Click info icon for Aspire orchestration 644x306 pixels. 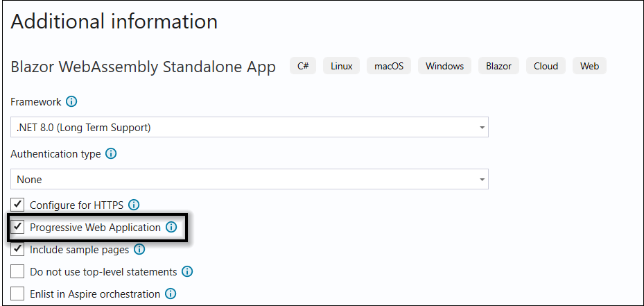tap(171, 294)
